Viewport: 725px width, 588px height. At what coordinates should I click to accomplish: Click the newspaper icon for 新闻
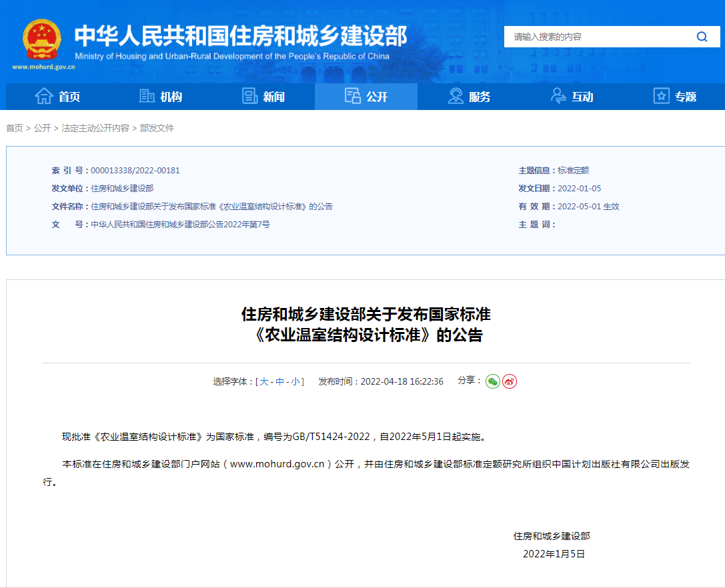tap(250, 97)
